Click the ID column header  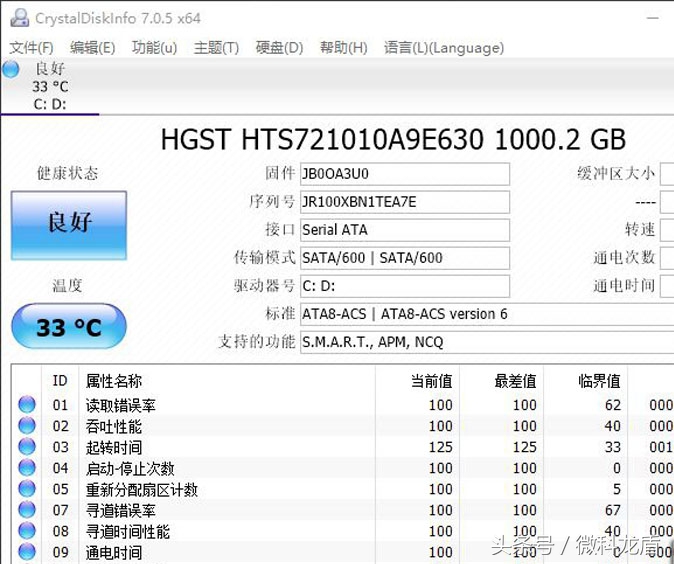(x=60, y=381)
